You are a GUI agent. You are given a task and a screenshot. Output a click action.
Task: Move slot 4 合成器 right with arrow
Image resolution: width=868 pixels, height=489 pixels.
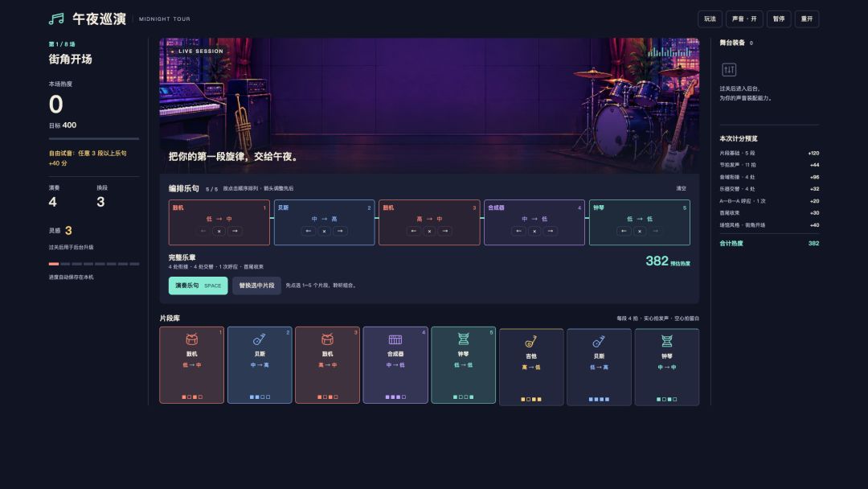(x=551, y=231)
